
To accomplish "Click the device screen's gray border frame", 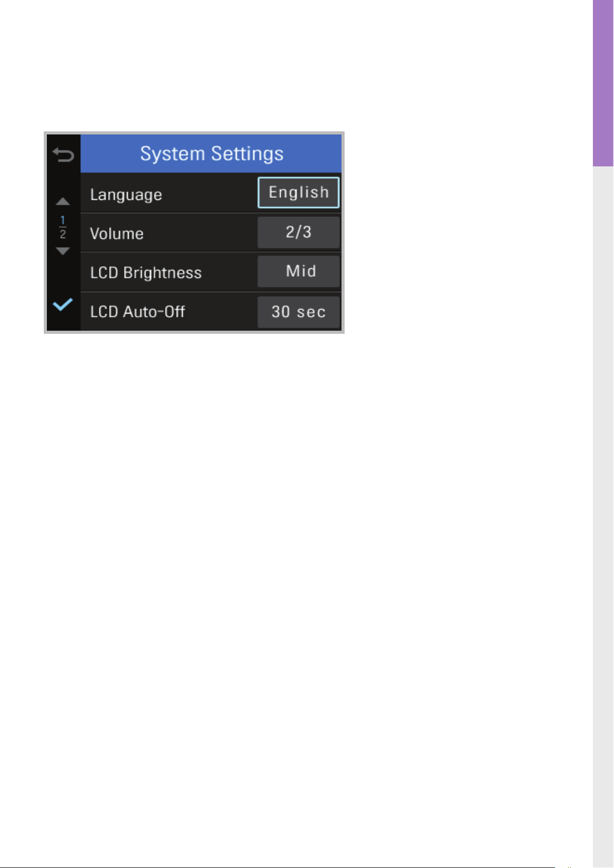I will [194, 332].
